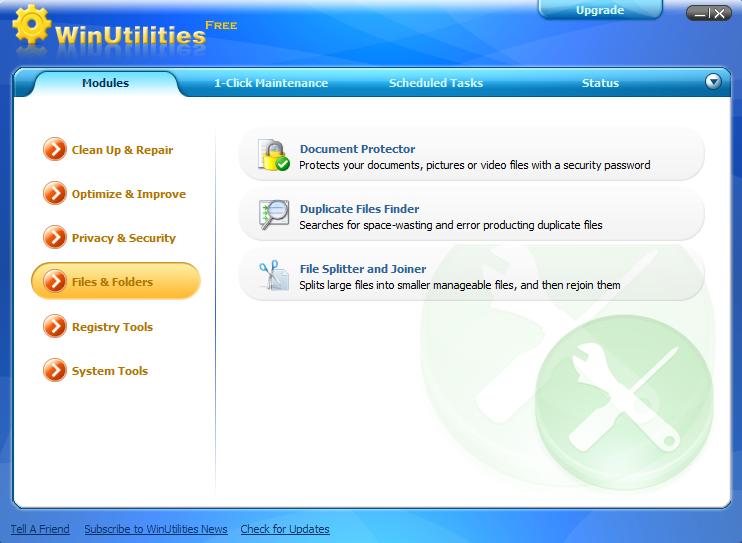Click the Duplicate Files Finder magnifier icon
This screenshot has height=543, width=742.
coord(273,215)
